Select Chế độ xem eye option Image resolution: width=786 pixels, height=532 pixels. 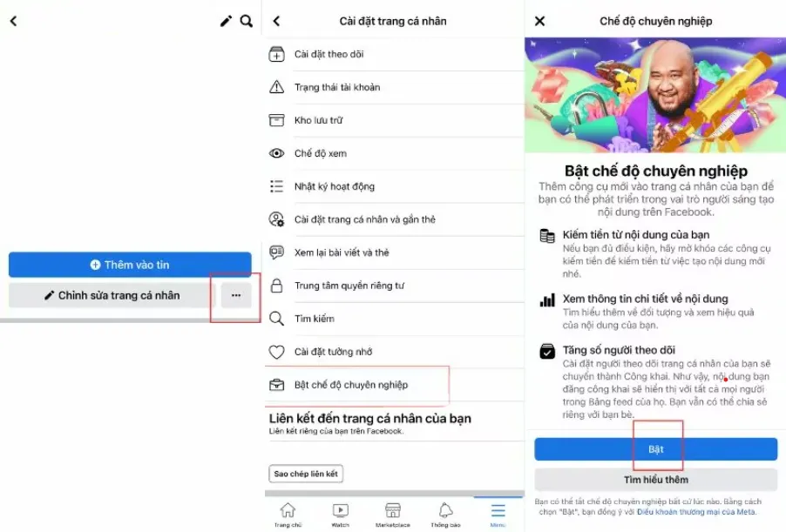395,153
